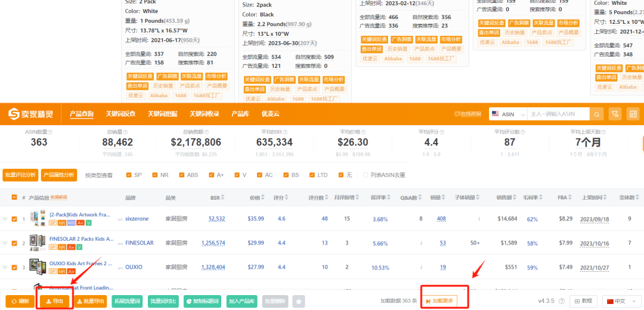Image resolution: width=644 pixels, height=310 pixels.
Task: Click the help icon next to 总销售额
Action: 206,132
